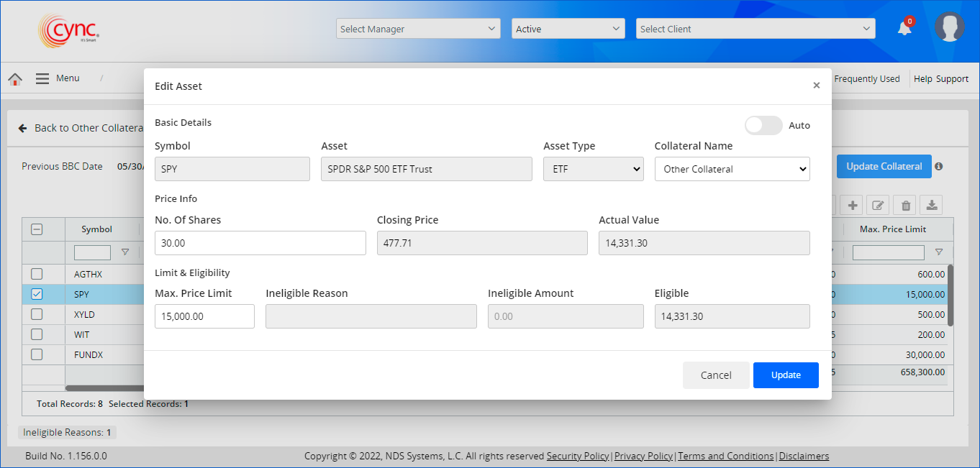The image size is (980, 468).
Task: Click the Help Support menu item
Action: [940, 79]
